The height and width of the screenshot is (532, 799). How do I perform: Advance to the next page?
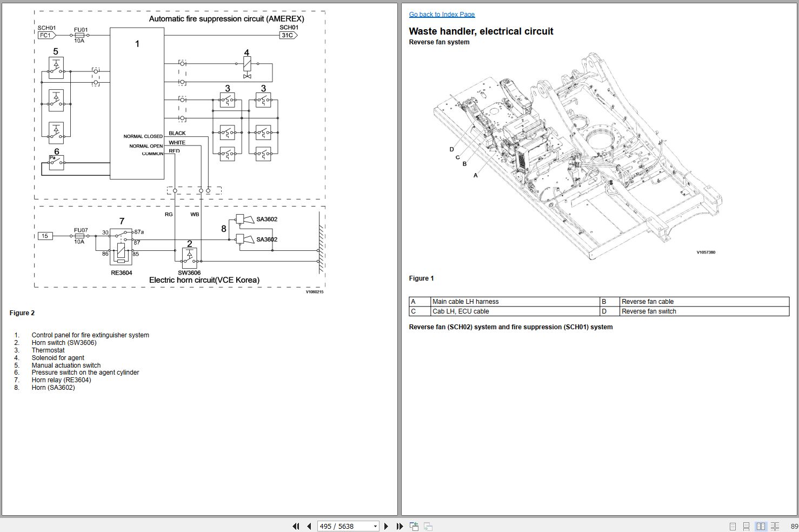click(386, 526)
